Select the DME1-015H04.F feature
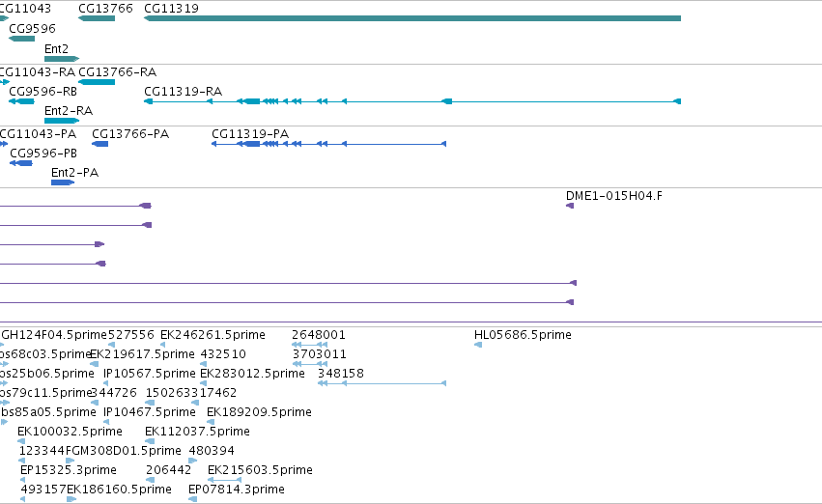 click(570, 206)
